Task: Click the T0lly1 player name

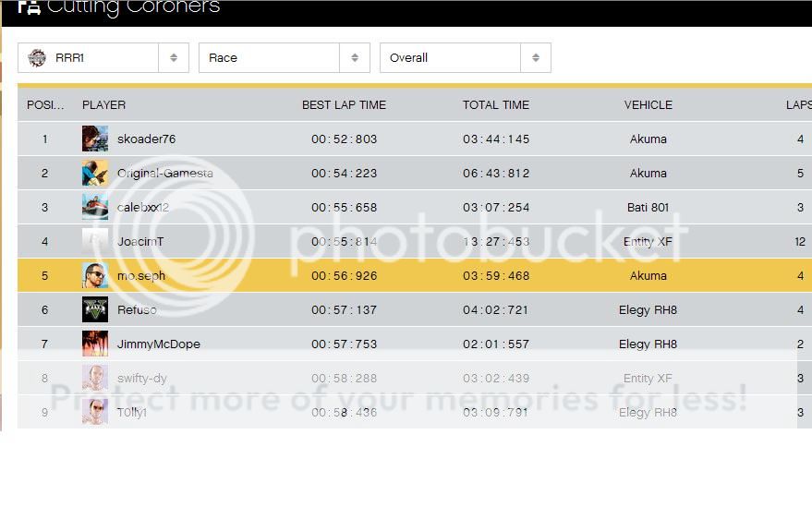Action: point(132,413)
